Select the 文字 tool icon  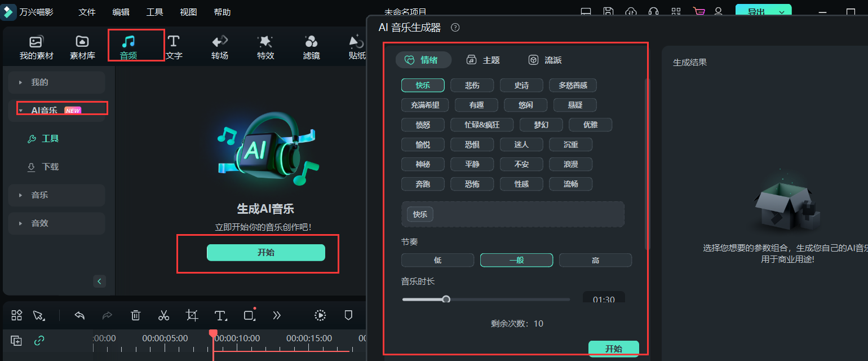pos(175,45)
